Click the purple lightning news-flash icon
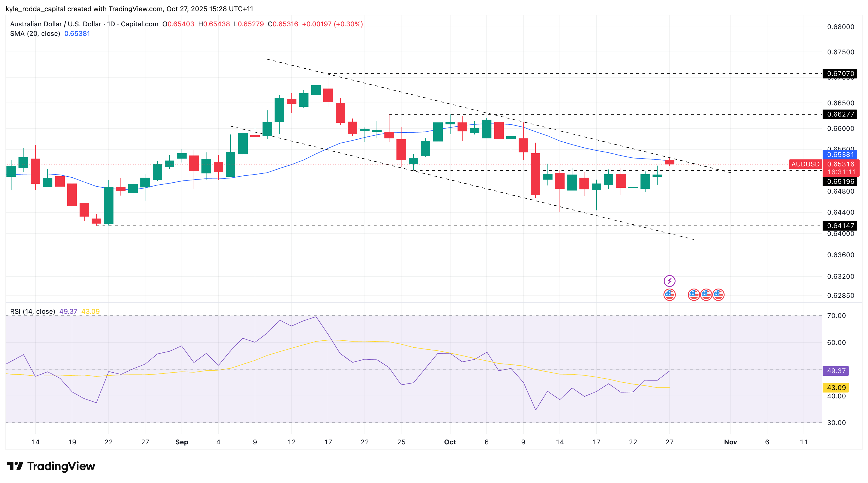Screen dimensions: 868x483 (669, 280)
